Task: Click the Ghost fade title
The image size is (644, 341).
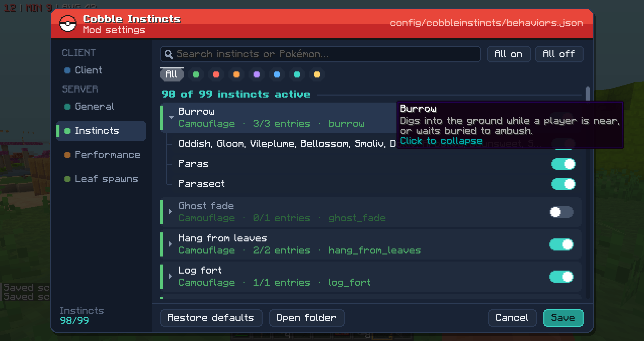Action: tap(206, 206)
